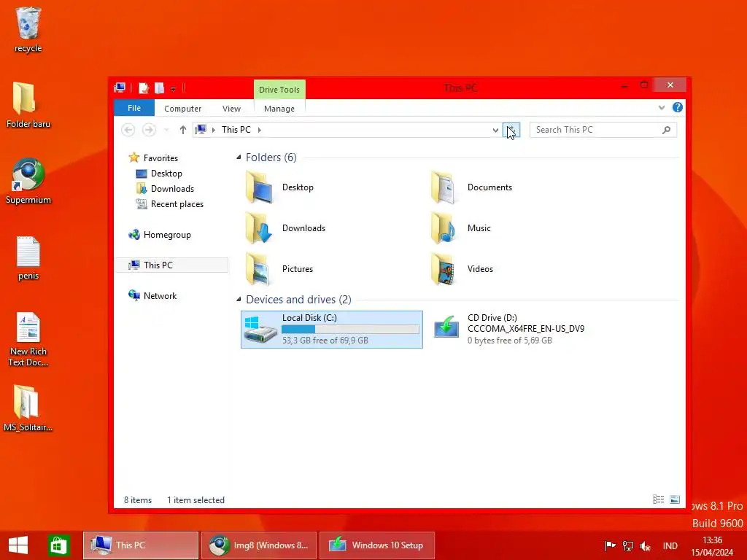
Task: Expand the ribbon with the chevron arrow
Action: tap(661, 108)
